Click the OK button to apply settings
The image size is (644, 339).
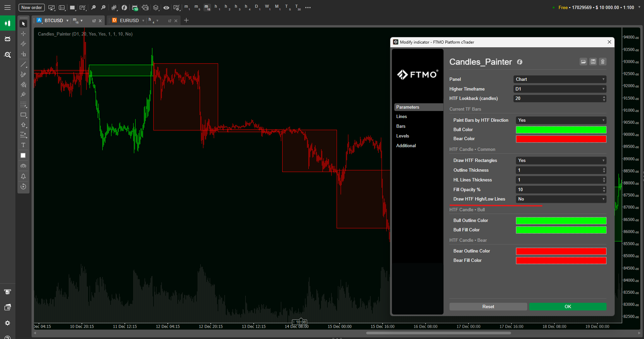pyautogui.click(x=567, y=306)
